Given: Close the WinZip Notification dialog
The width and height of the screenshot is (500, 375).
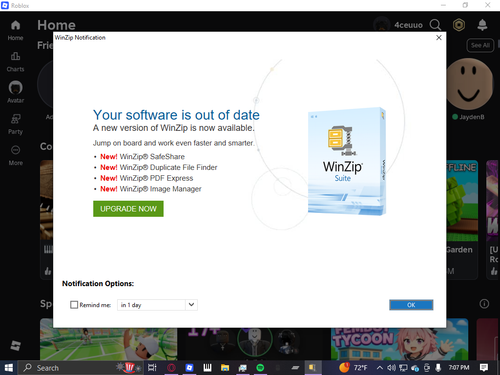Looking at the screenshot, I should tap(439, 38).
